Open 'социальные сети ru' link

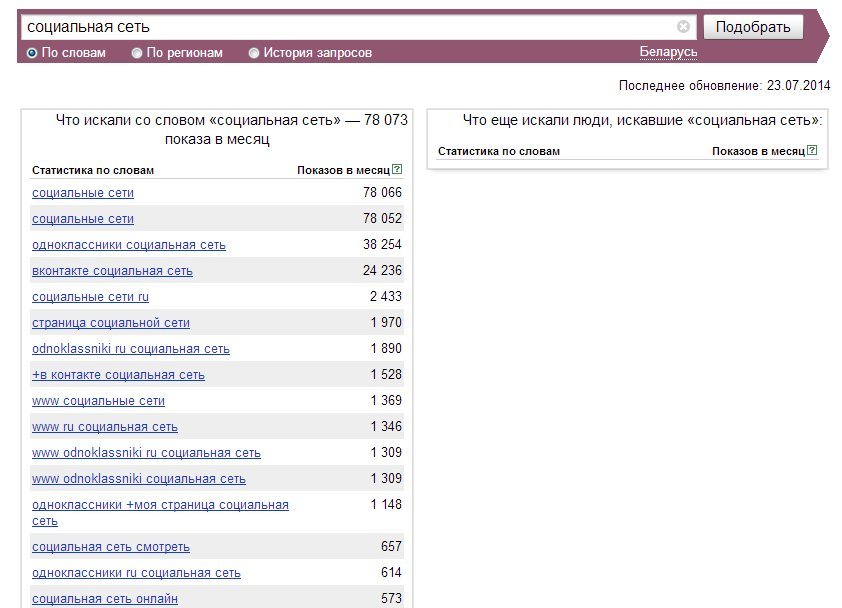(90, 297)
